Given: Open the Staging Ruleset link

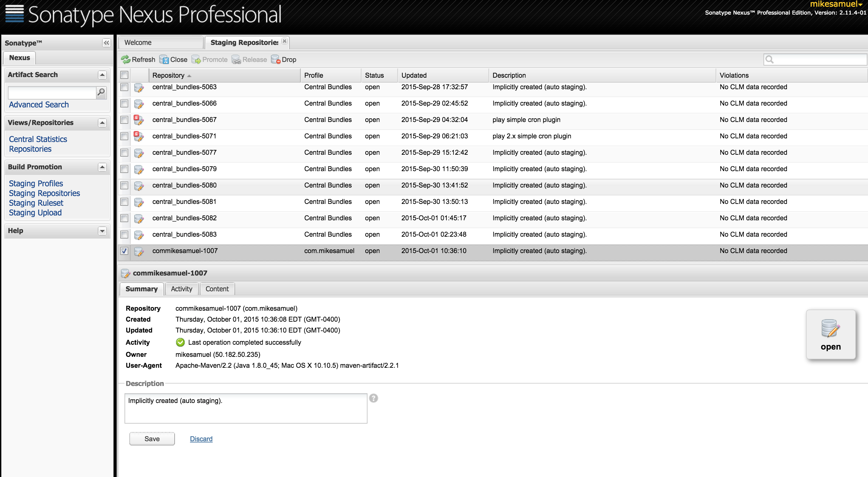Looking at the screenshot, I should point(36,203).
